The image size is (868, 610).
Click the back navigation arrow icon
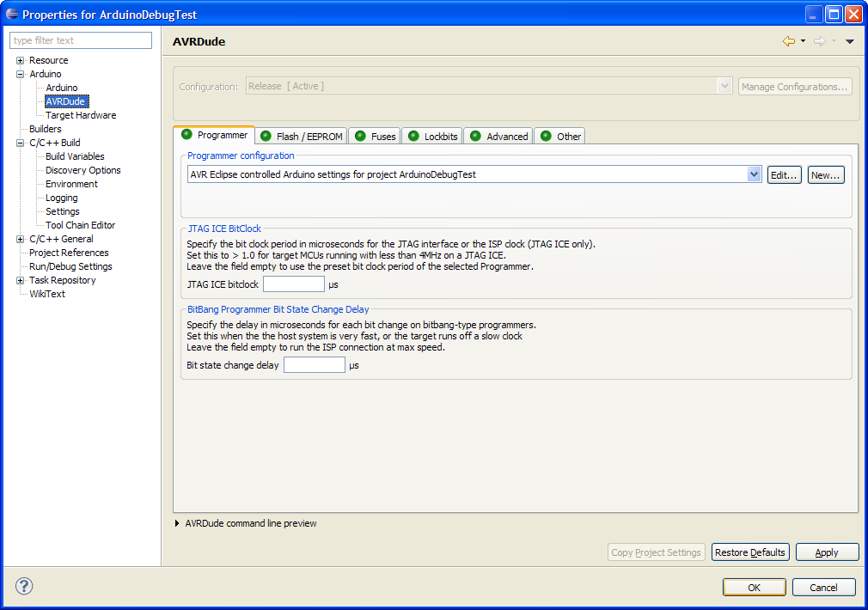pyautogui.click(x=788, y=41)
